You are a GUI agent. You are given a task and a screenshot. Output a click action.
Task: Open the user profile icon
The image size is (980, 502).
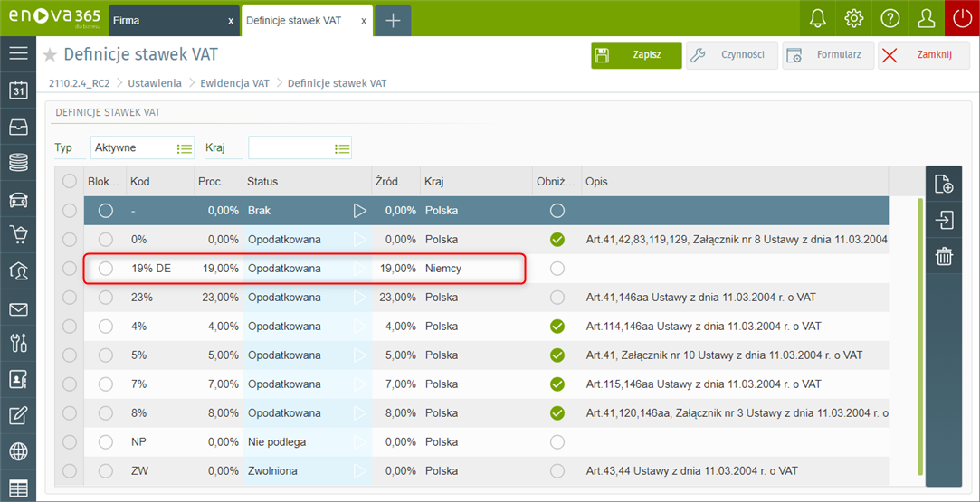(x=926, y=19)
